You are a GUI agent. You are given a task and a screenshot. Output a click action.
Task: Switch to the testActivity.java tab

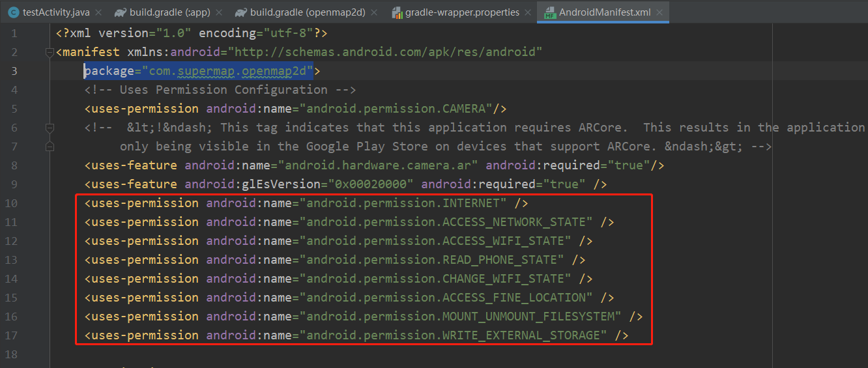click(55, 12)
